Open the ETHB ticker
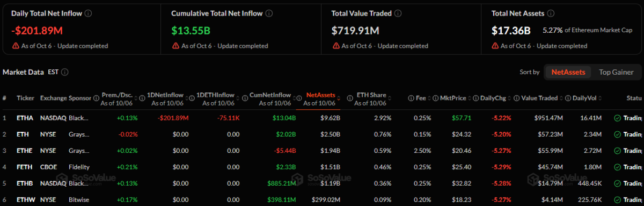Screen dimensions: 644x206 pyautogui.click(x=25, y=183)
